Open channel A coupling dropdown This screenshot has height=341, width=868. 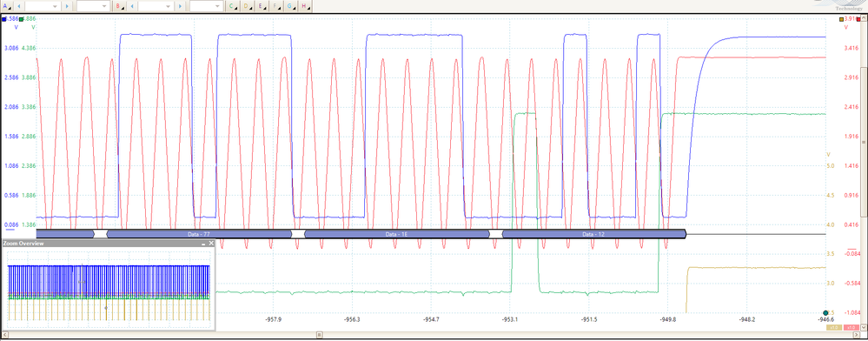click(x=93, y=6)
